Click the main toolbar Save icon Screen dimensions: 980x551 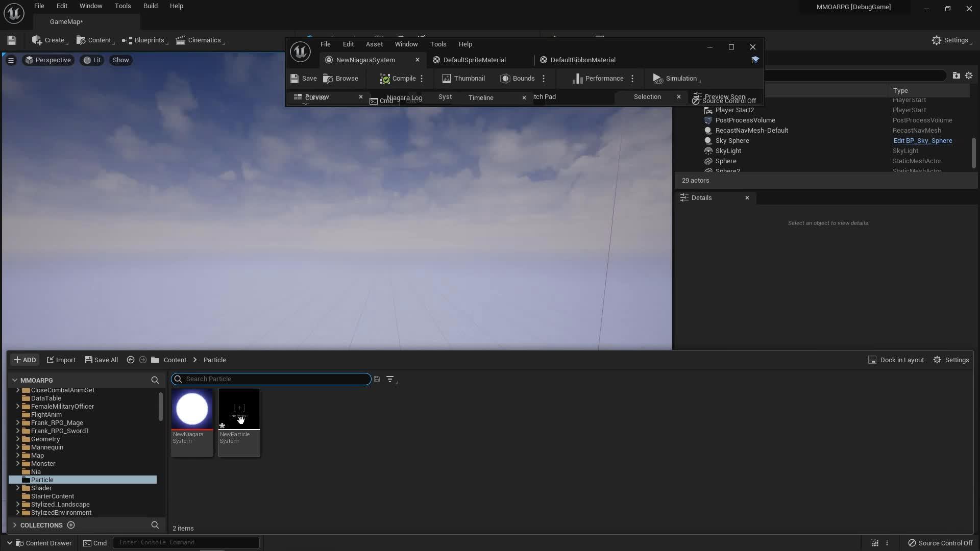point(12,40)
